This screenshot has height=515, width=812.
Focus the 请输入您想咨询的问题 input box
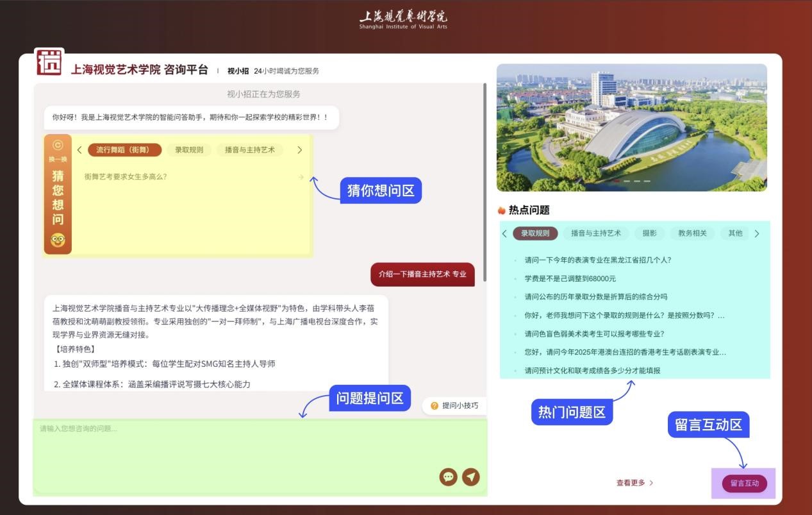click(260, 457)
